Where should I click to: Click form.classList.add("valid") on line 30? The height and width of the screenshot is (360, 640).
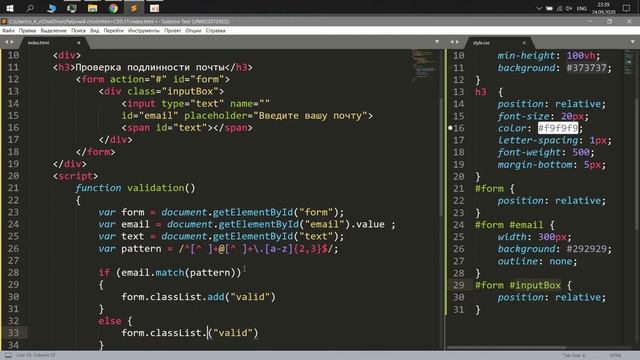pos(198,297)
